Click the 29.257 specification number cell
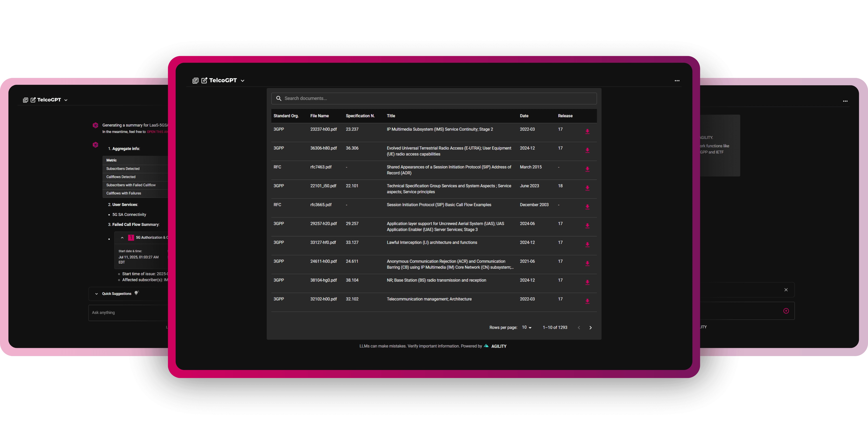 click(x=352, y=224)
